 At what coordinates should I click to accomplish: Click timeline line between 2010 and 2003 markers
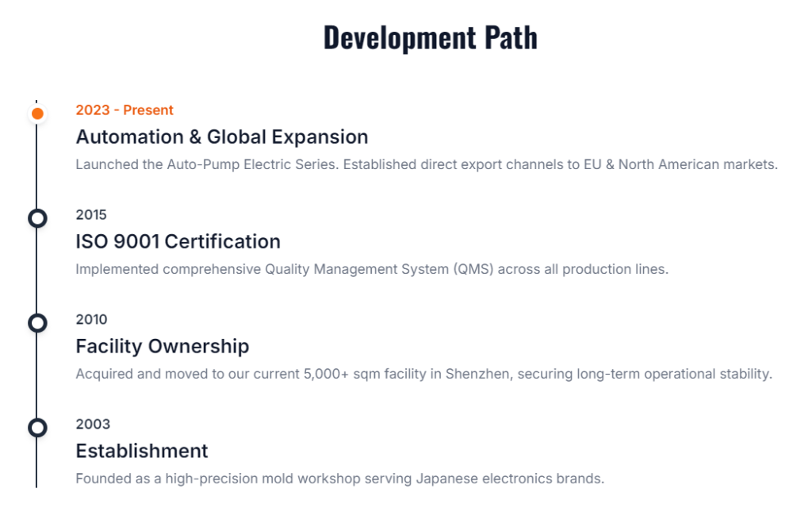36,376
